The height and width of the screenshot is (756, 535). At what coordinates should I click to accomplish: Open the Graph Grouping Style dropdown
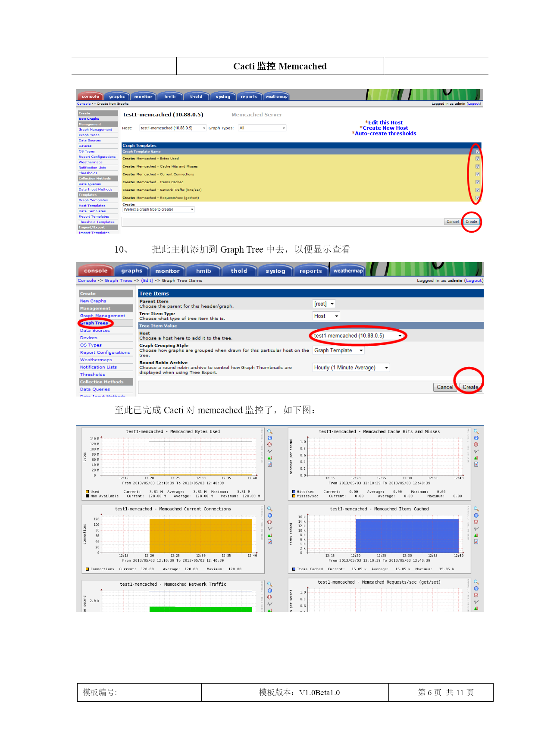pyautogui.click(x=338, y=350)
